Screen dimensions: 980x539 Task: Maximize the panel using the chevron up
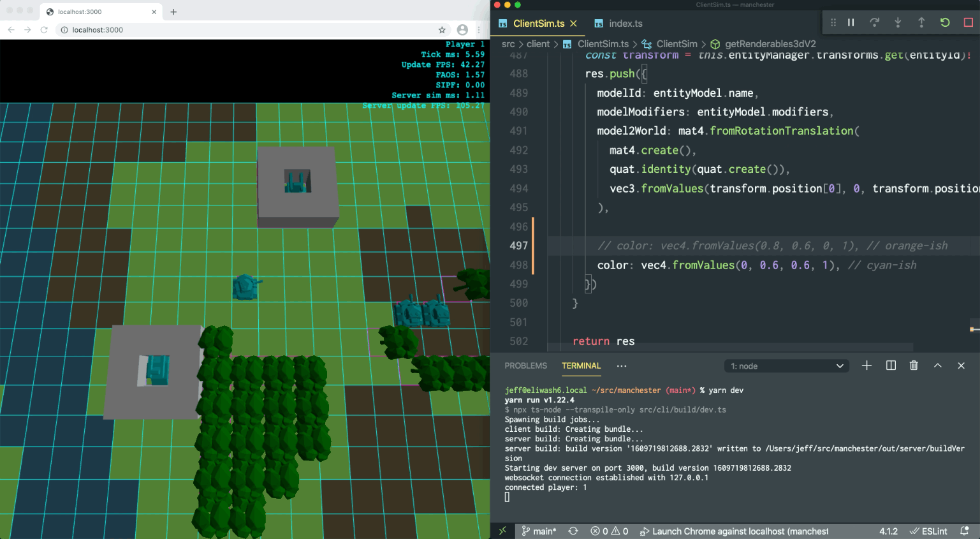[937, 365]
